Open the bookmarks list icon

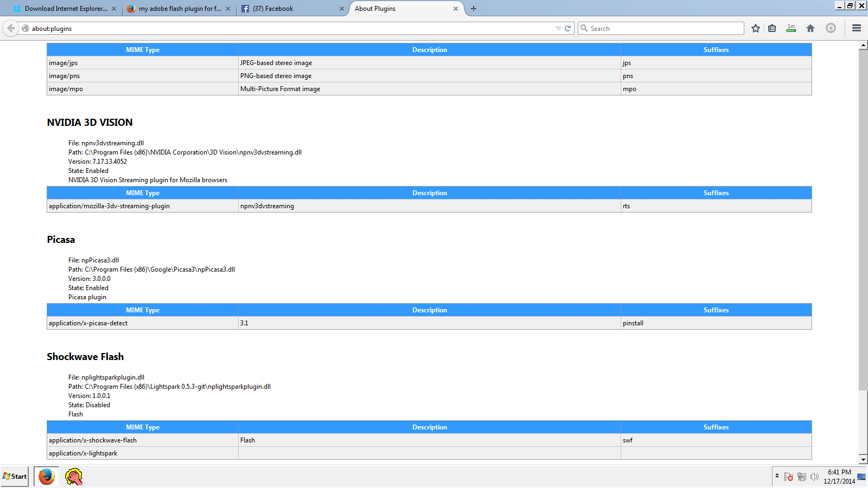[x=772, y=28]
